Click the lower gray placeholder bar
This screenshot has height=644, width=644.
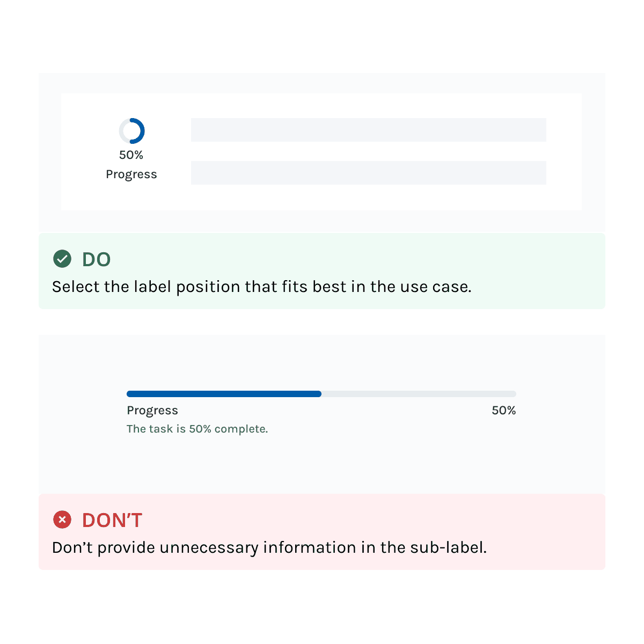(369, 173)
